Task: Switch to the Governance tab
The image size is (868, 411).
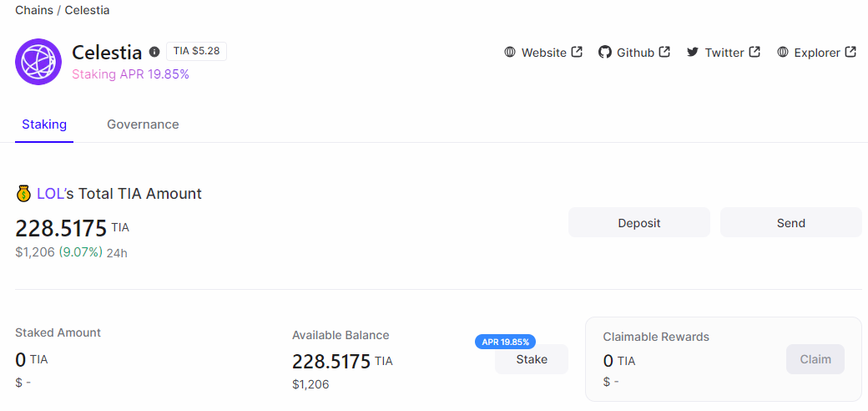Action: click(x=143, y=124)
